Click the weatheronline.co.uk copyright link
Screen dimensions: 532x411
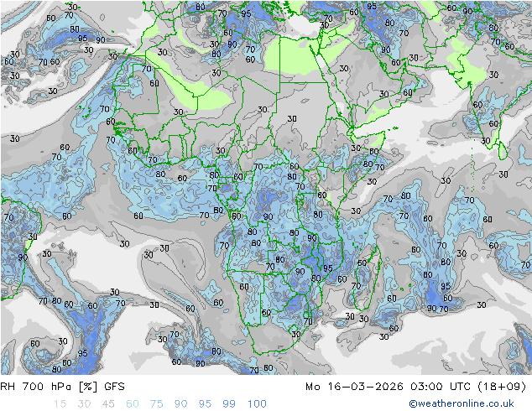point(462,403)
